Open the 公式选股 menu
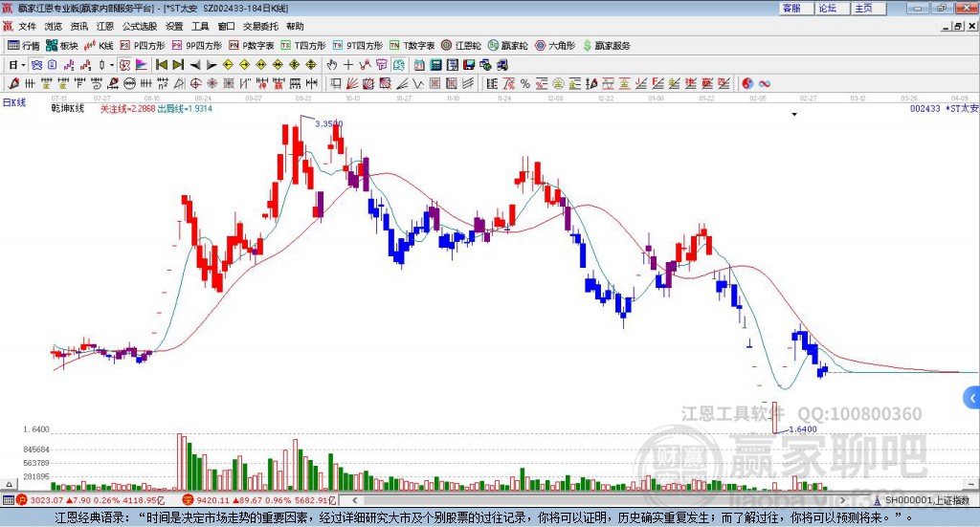Screen dimensions: 980x527 [x=140, y=26]
